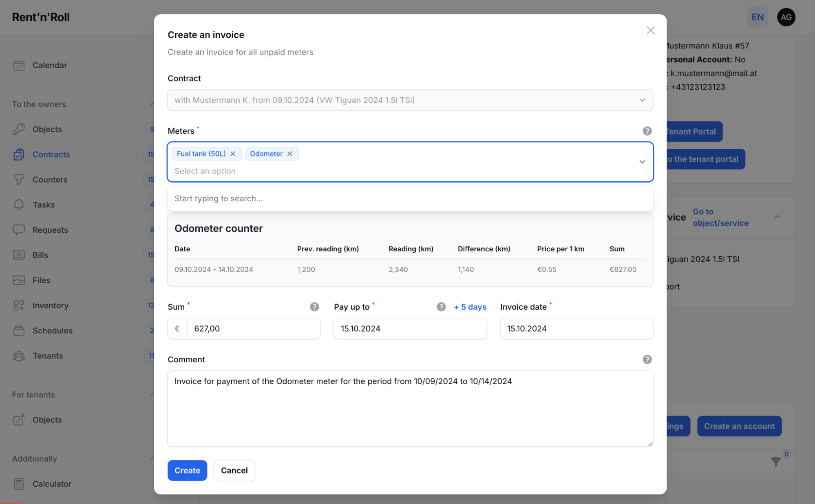815x504 pixels.
Task: Click the Start typing to search field
Action: coord(410,198)
